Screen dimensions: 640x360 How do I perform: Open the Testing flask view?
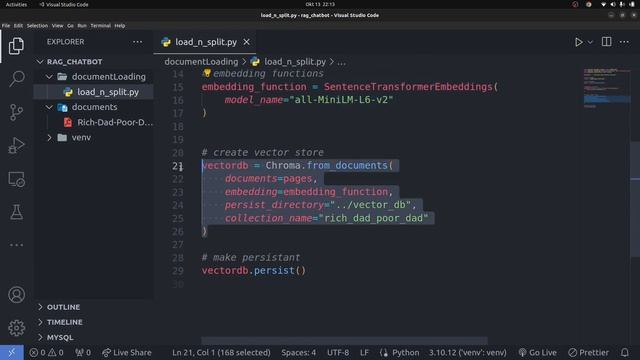coord(16,212)
